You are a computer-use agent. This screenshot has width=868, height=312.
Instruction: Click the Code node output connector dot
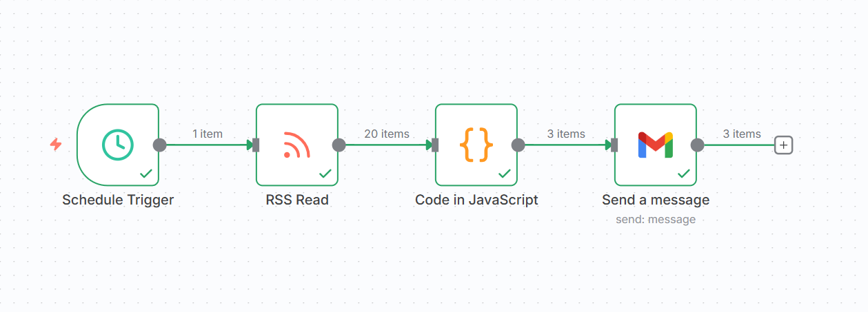518,145
